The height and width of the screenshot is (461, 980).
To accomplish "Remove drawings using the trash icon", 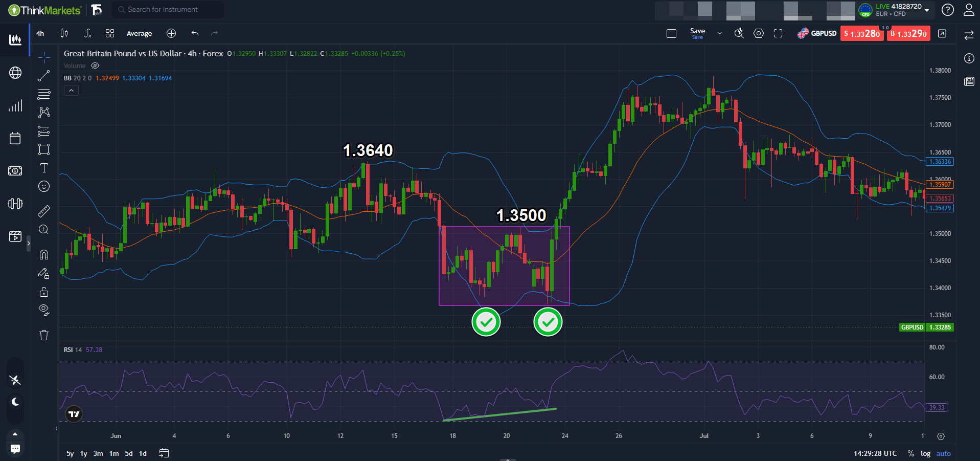I will tap(44, 335).
